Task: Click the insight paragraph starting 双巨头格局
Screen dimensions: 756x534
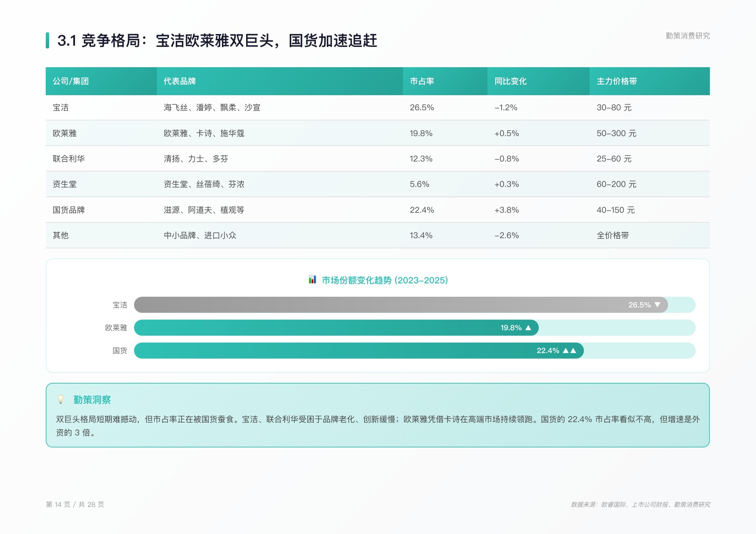Action: [x=378, y=426]
